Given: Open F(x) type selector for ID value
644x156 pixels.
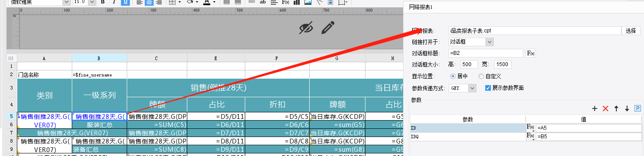Looking at the screenshot, I should click(531, 128).
